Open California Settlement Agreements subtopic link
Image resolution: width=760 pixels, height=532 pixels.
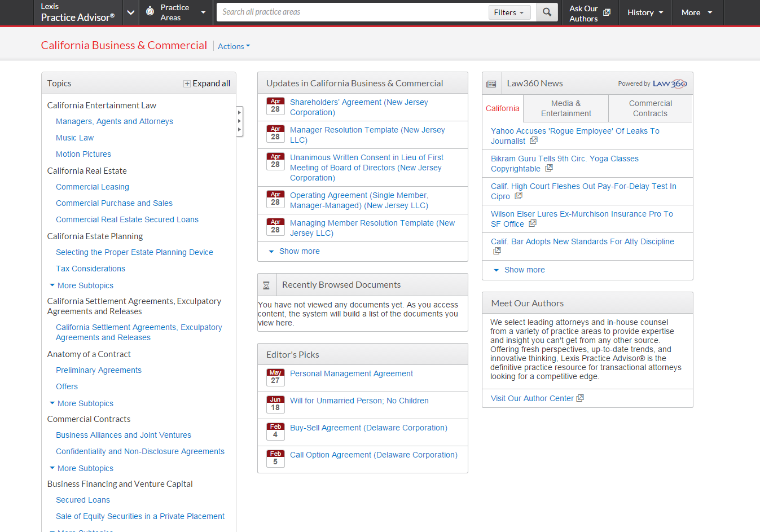[x=139, y=332]
